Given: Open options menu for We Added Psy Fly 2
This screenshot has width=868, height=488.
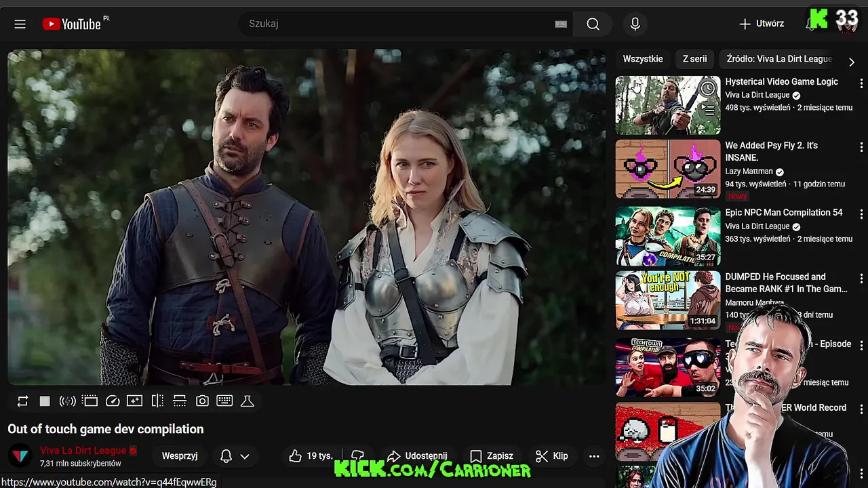Looking at the screenshot, I should pos(861,147).
